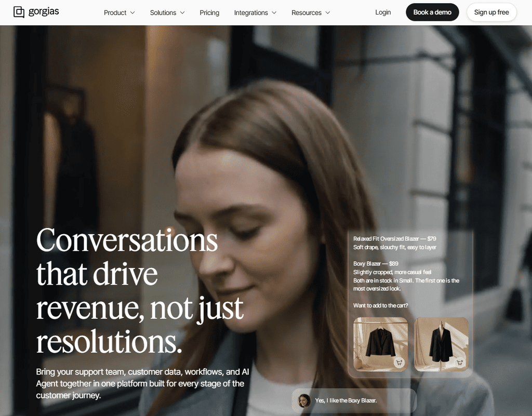Click 'Slightly cropped, more casual feel' text

pyautogui.click(x=392, y=272)
